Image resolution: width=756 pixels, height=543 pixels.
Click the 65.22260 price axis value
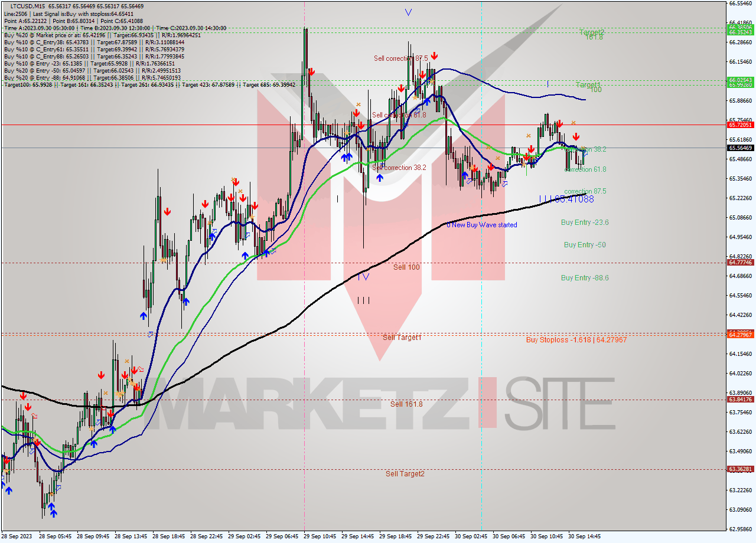(x=741, y=198)
